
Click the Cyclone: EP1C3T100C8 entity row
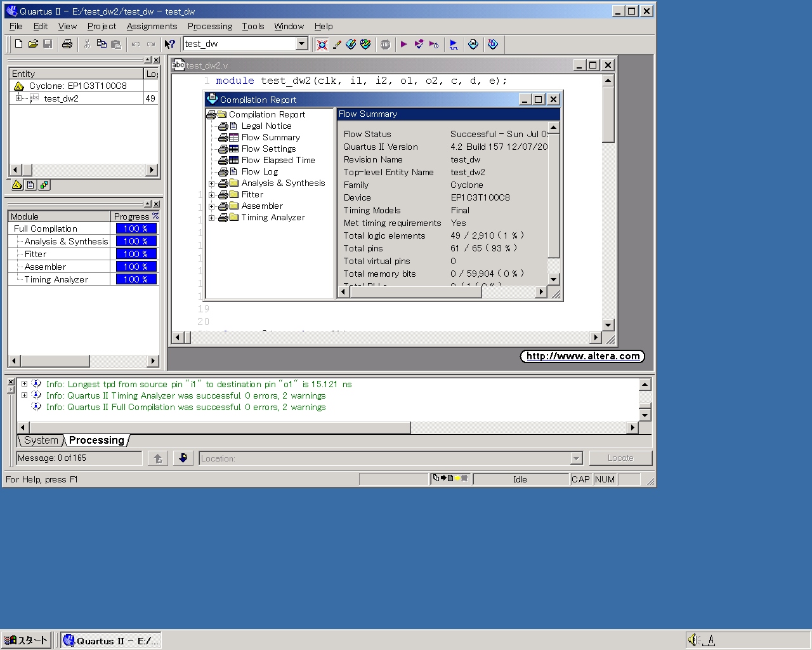77,86
